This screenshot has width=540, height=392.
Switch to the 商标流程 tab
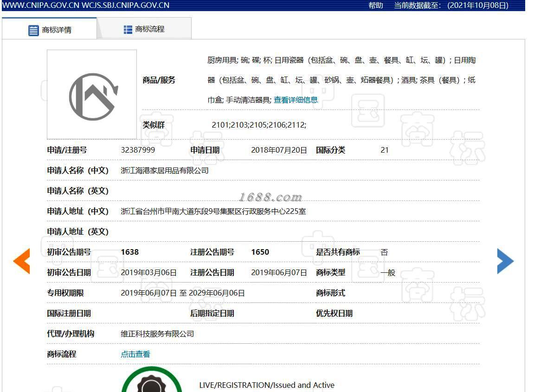click(x=144, y=28)
